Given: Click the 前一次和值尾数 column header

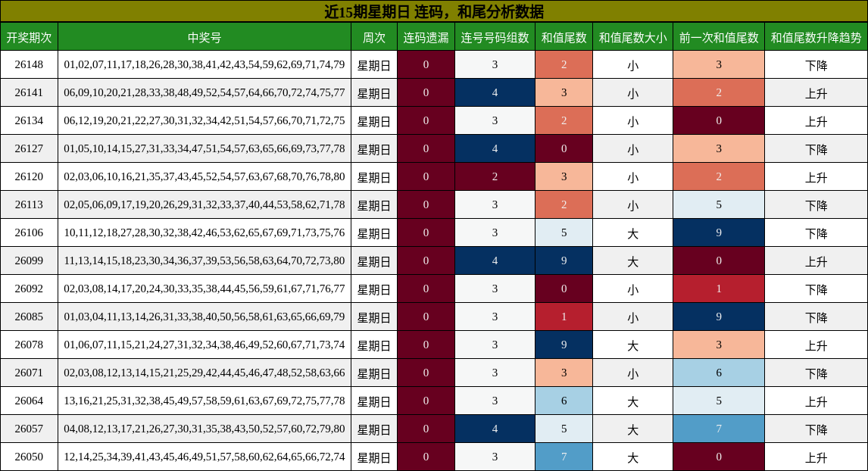Looking at the screenshot, I should pyautogui.click(x=719, y=37).
